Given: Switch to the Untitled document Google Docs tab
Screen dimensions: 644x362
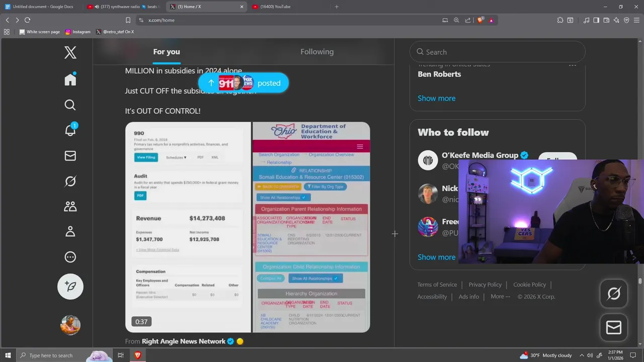Looking at the screenshot, I should pos(42,7).
